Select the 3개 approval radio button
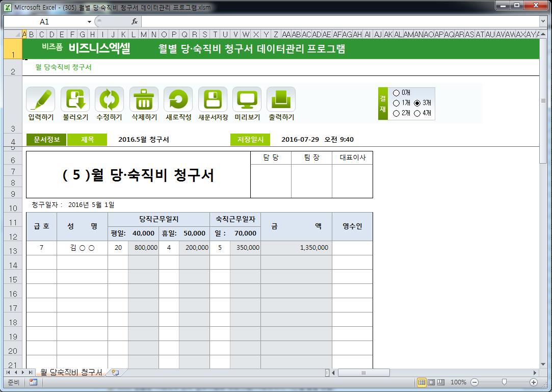This screenshot has height=392, width=552. [x=417, y=103]
